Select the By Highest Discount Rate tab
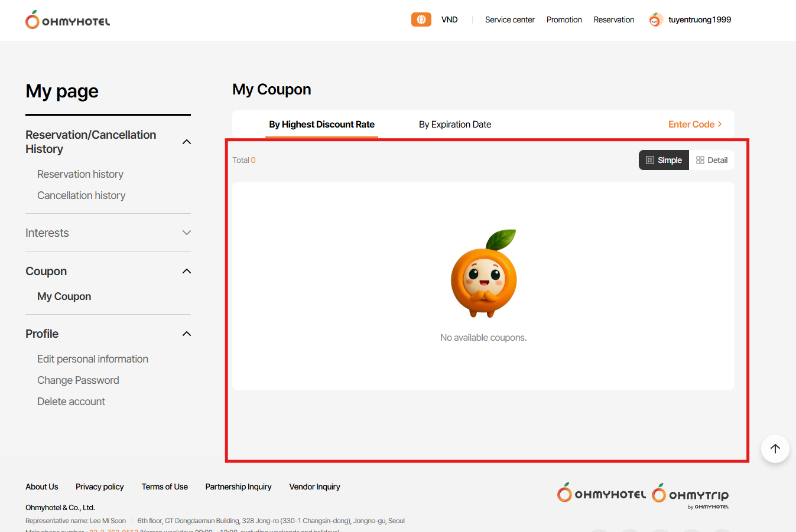Viewport: 796px width, 532px height. click(322, 124)
